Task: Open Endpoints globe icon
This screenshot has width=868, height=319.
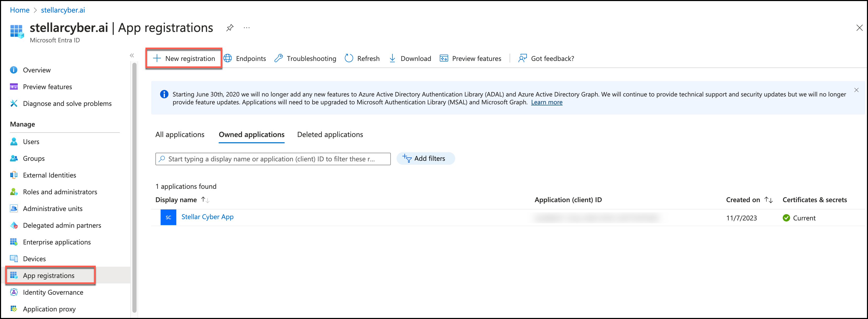Action: click(x=228, y=59)
